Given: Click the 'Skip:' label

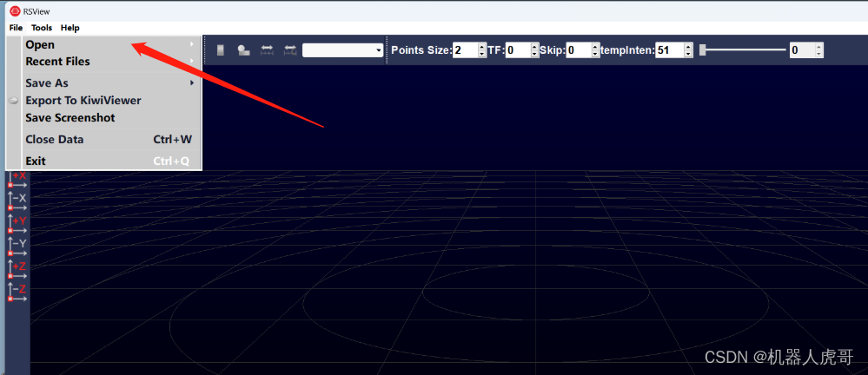Looking at the screenshot, I should (x=553, y=50).
